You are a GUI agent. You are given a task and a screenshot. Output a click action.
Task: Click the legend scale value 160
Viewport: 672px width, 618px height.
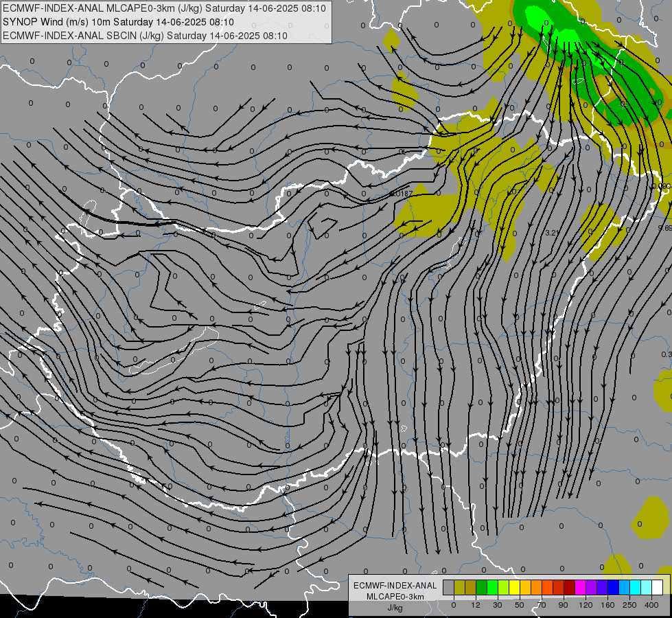point(607,605)
